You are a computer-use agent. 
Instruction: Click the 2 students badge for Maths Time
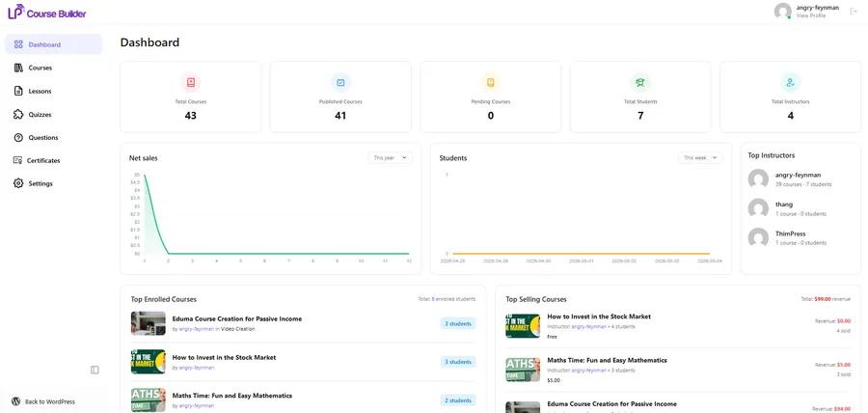point(458,399)
